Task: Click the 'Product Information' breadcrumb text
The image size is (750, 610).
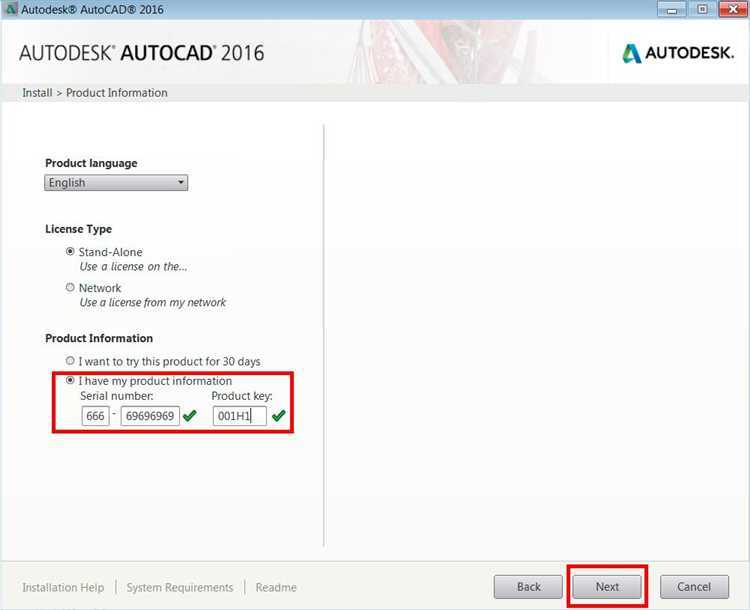Action: point(117,93)
